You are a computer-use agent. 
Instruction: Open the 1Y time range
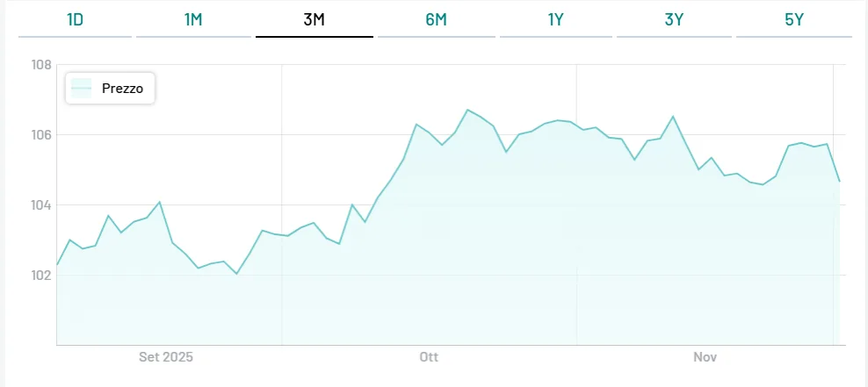(555, 19)
